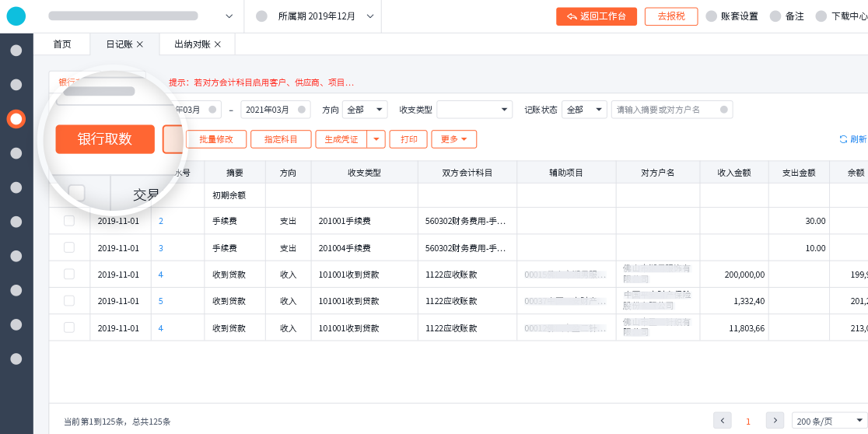Image resolution: width=868 pixels, height=434 pixels.
Task: Click the refresh icon next to 刷新
Action: click(x=843, y=139)
